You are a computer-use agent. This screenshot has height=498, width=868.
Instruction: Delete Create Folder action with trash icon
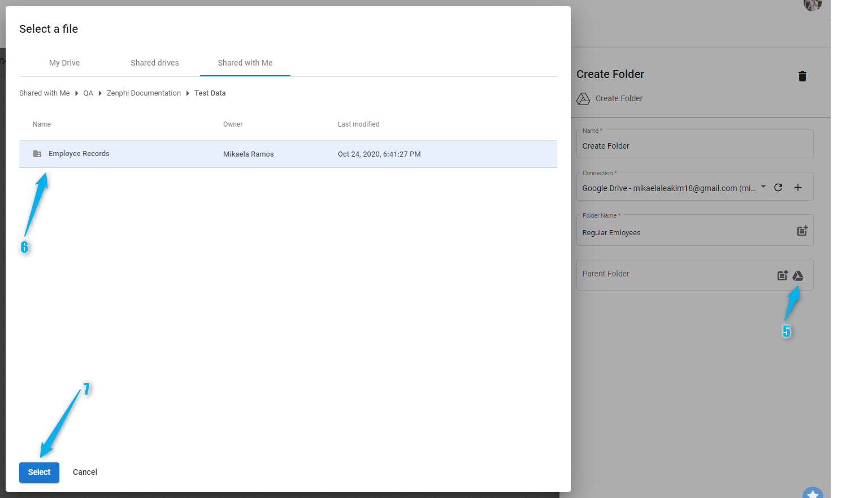(x=802, y=76)
